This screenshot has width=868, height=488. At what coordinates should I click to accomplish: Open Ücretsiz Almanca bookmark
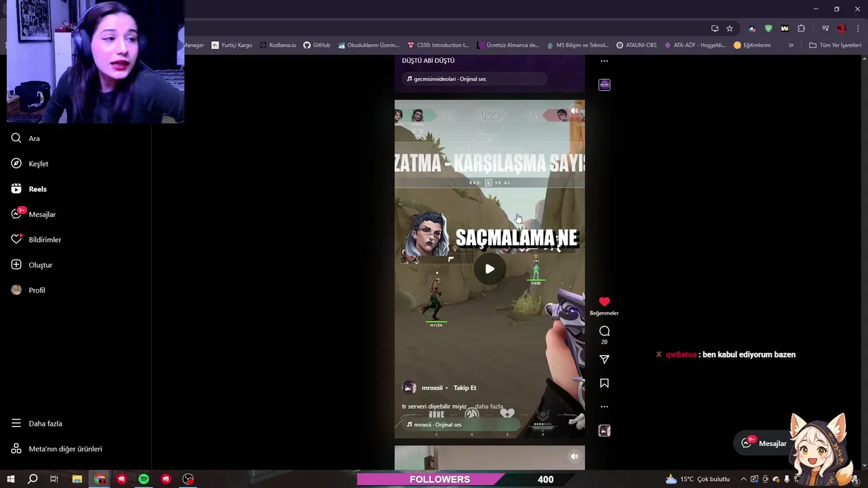point(508,45)
